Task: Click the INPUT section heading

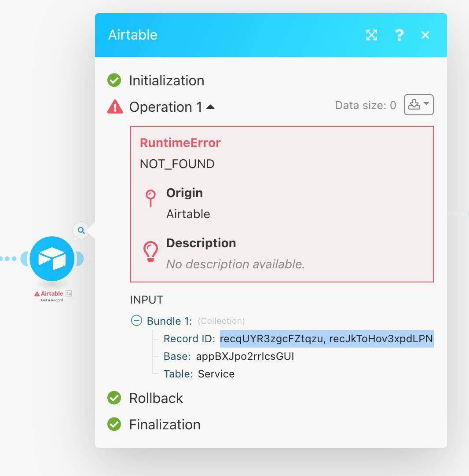Action: click(147, 300)
